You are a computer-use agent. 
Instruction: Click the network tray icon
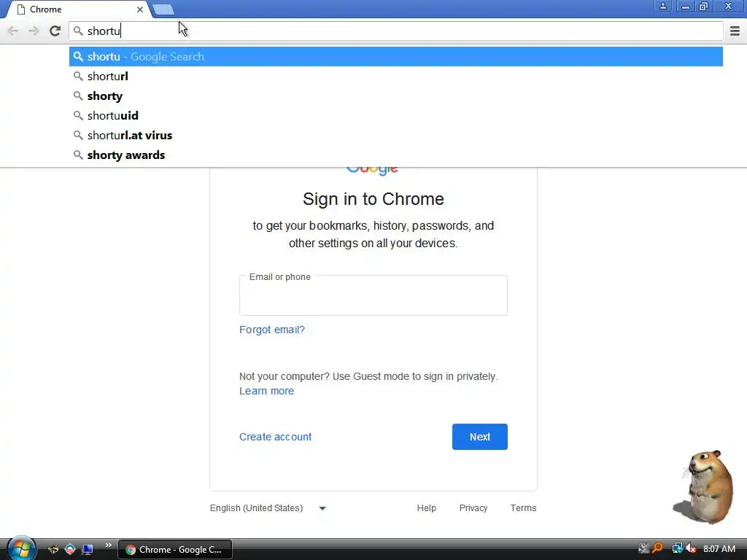tap(677, 548)
